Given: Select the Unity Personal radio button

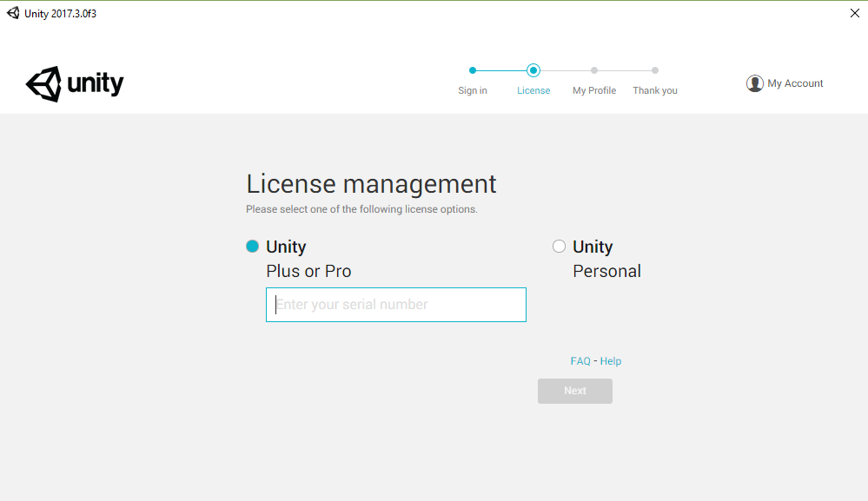Looking at the screenshot, I should tap(559, 246).
